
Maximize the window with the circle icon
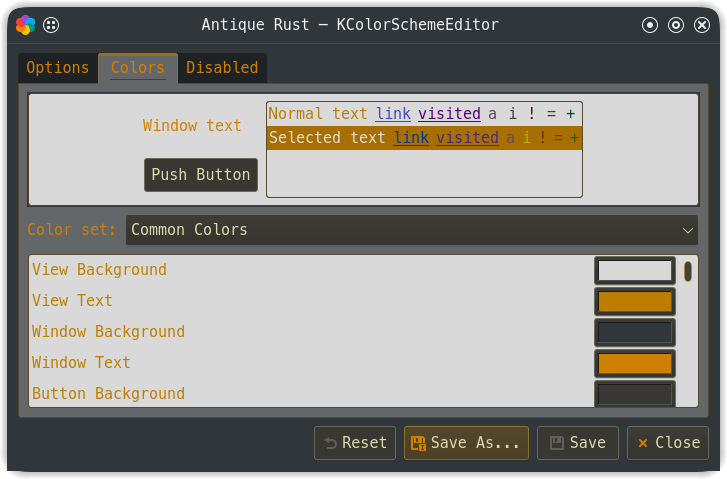(676, 25)
